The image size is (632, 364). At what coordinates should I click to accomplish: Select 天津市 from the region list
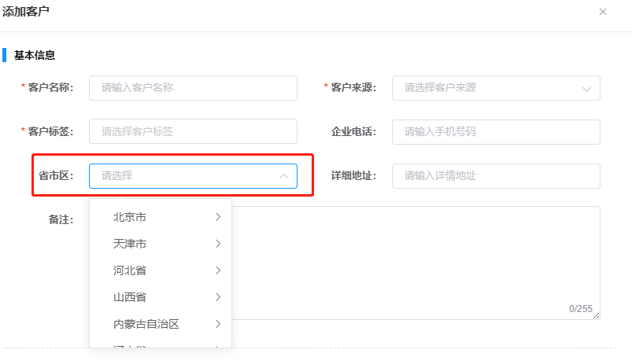[x=161, y=244]
